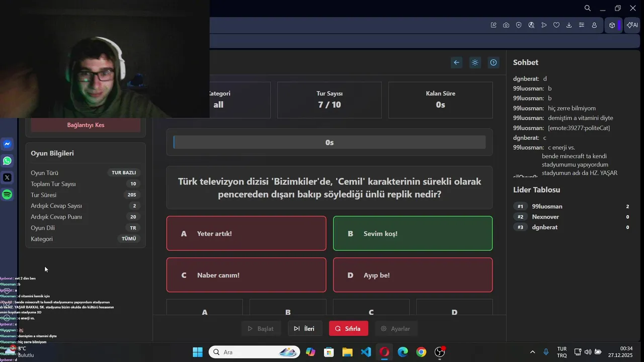Click the quiz question text about Bizimkiler
This screenshot has width=644, height=362.
(x=330, y=188)
